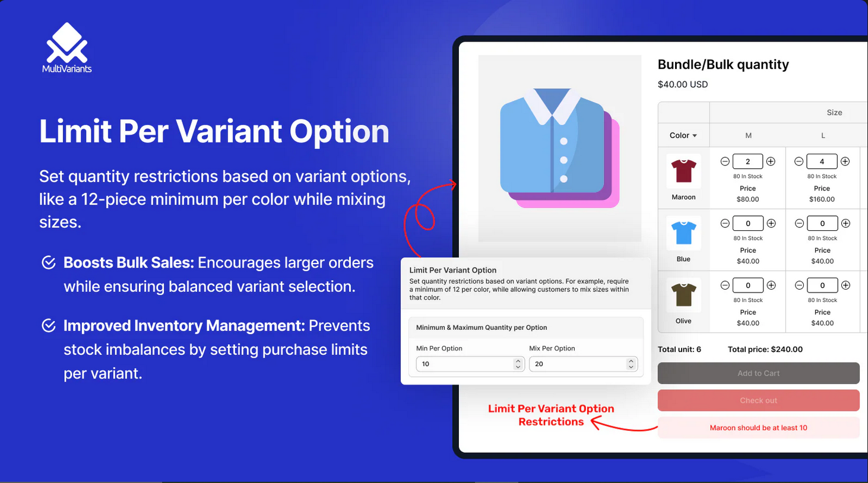Click the Olive color label
Image resolution: width=868 pixels, height=483 pixels.
pos(683,321)
